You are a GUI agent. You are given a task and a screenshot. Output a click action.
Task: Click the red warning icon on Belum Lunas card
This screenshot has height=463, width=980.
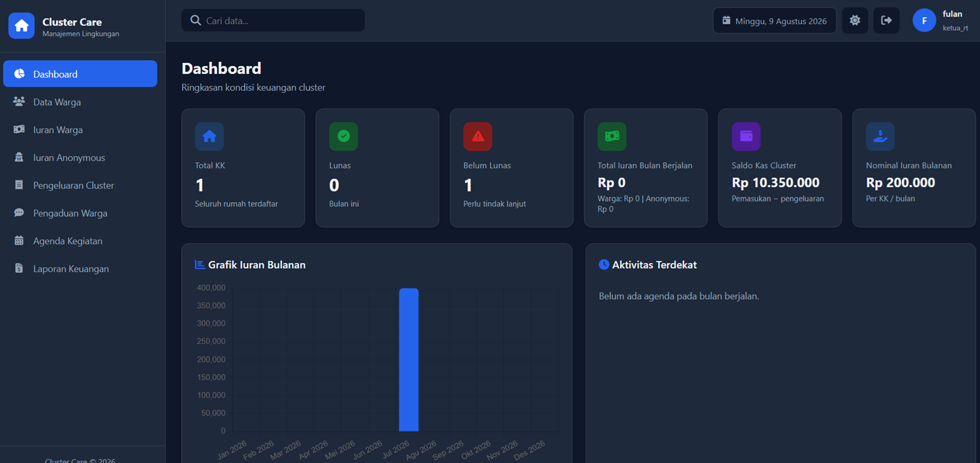[x=478, y=136]
